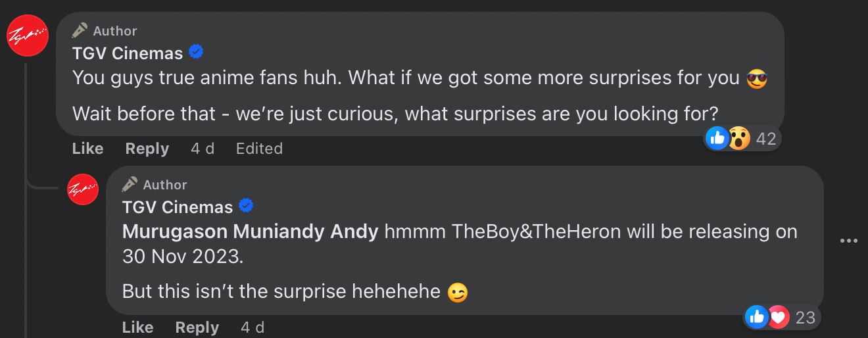Click the TGV Cinemas avatar on the top comment
This screenshot has height=338, width=868.
point(28,36)
